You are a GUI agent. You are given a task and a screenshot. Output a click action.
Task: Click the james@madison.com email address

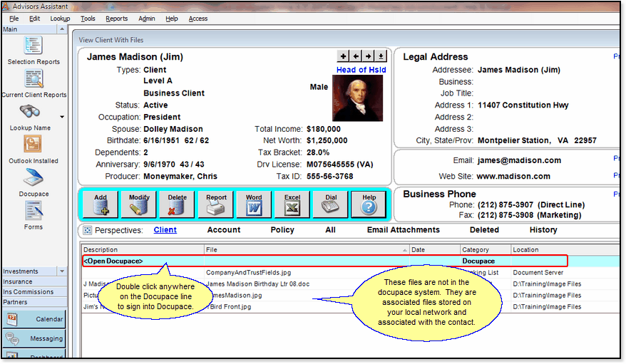[519, 161]
